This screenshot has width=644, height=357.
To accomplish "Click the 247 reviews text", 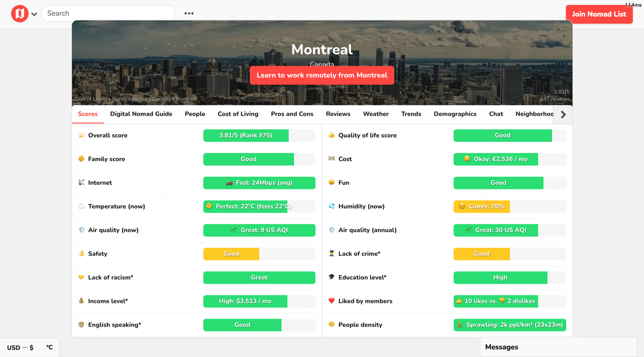I will coord(555,99).
